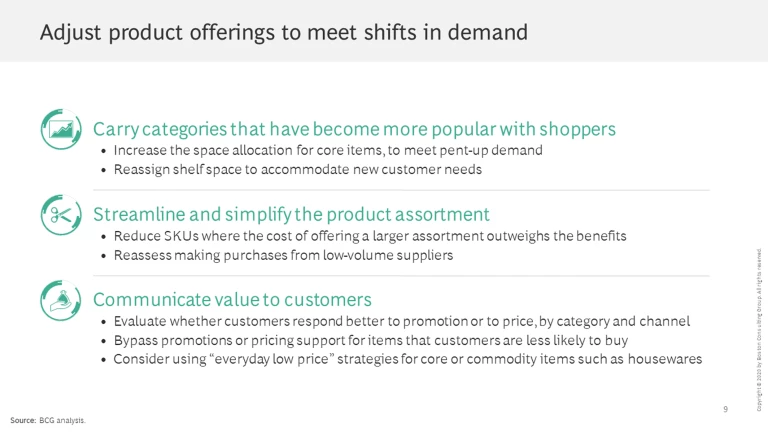The height and width of the screenshot is (432, 768).
Task: Click the scissors icon beside 'Streamline and simplify'
Action: [60, 214]
